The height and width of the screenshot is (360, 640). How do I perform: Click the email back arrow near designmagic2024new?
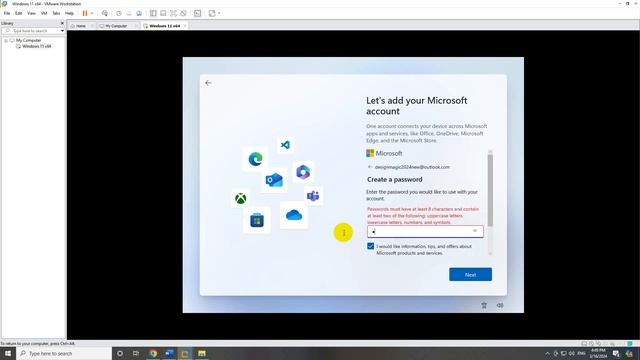coord(370,167)
